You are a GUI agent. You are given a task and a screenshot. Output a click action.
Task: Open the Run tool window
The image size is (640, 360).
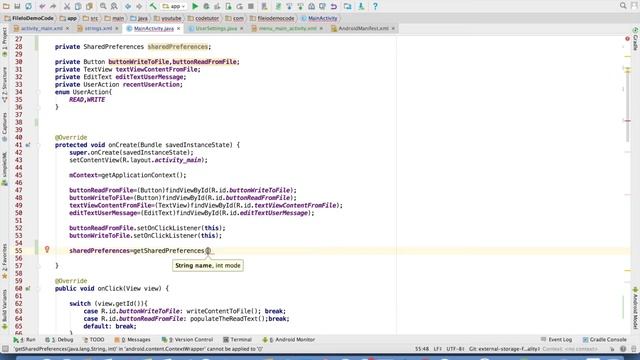(x=24, y=340)
